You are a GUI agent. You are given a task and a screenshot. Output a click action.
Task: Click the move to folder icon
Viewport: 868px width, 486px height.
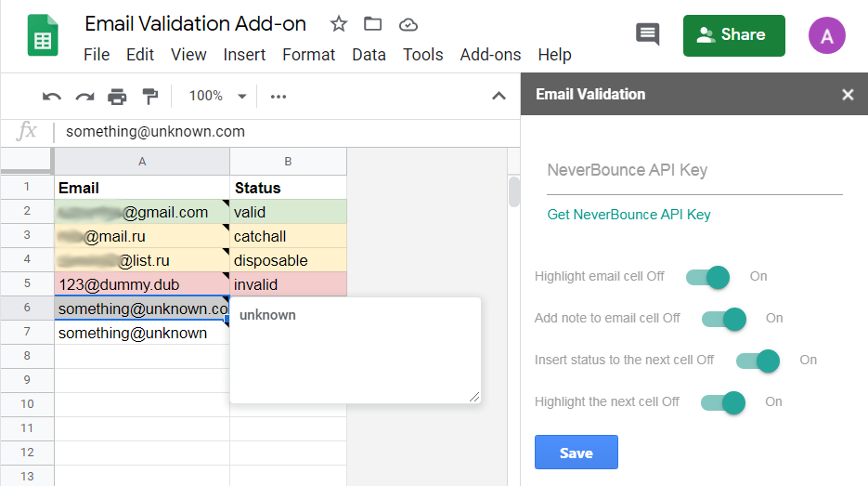click(x=373, y=24)
